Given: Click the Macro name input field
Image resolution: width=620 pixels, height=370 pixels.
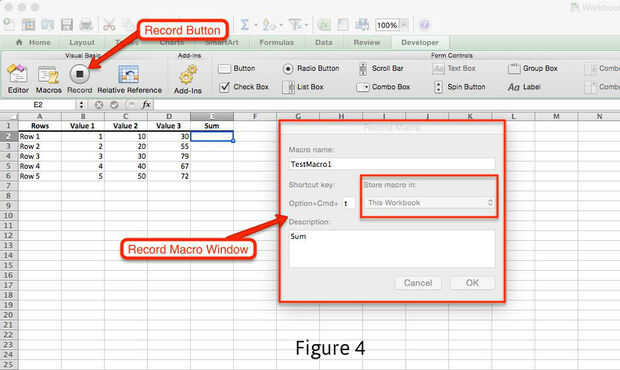Looking at the screenshot, I should tap(392, 164).
